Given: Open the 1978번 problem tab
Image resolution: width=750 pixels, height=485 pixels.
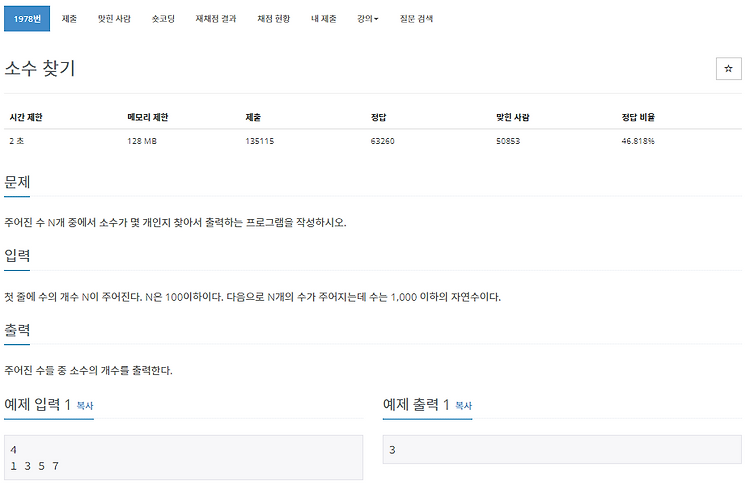Looking at the screenshot, I should pyautogui.click(x=27, y=19).
